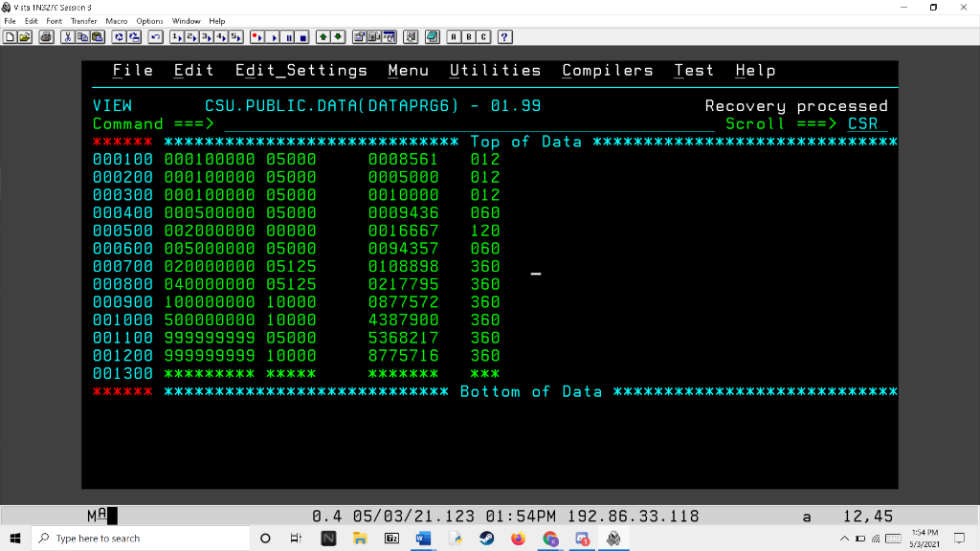Open the Compilers ISPF pull-down

608,71
